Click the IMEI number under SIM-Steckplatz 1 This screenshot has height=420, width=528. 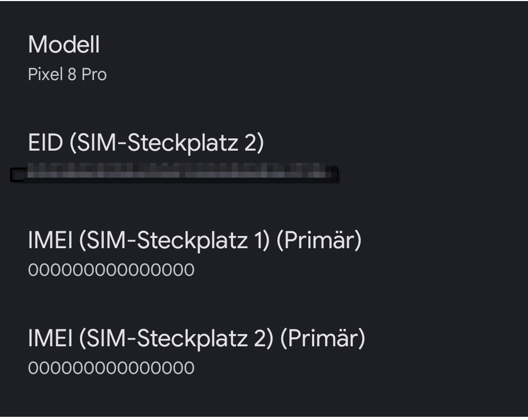pos(111,270)
